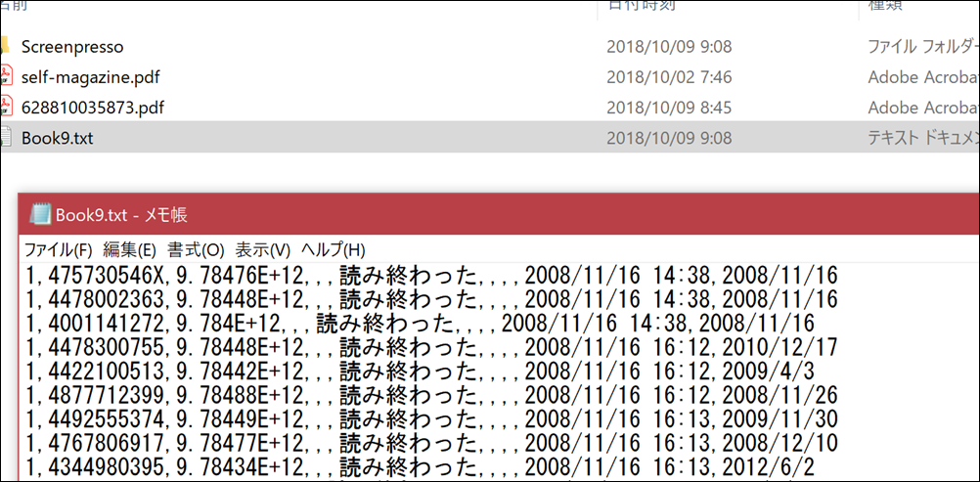Open the 書式(O) menu in Notepad

pos(196,250)
